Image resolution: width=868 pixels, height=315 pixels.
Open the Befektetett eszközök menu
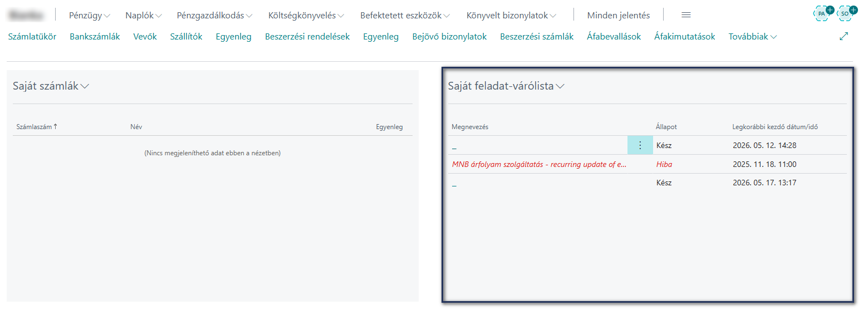click(x=405, y=16)
